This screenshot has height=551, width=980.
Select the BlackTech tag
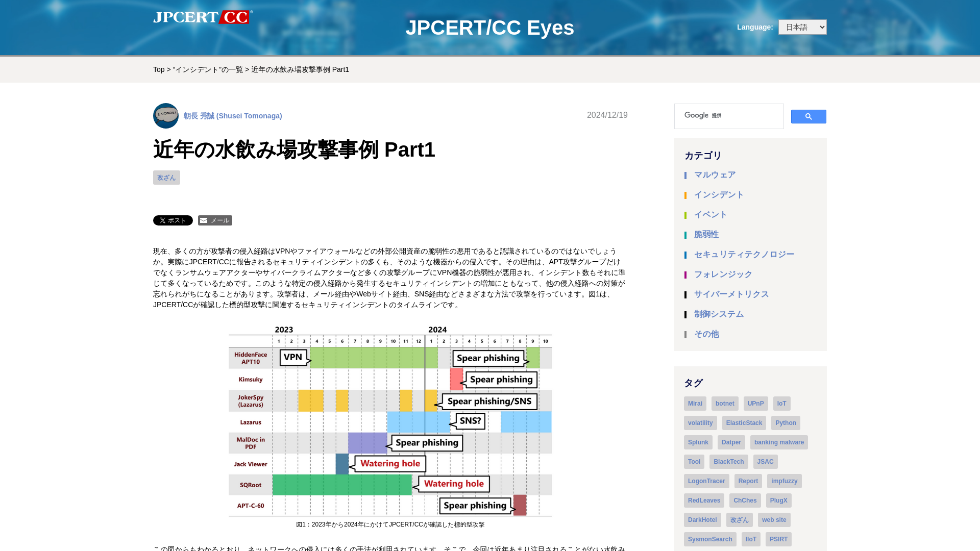tap(728, 462)
